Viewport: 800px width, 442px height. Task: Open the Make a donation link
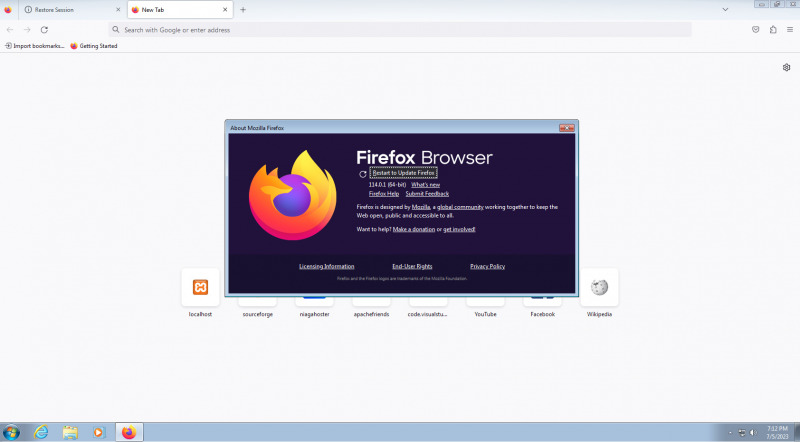tap(414, 230)
